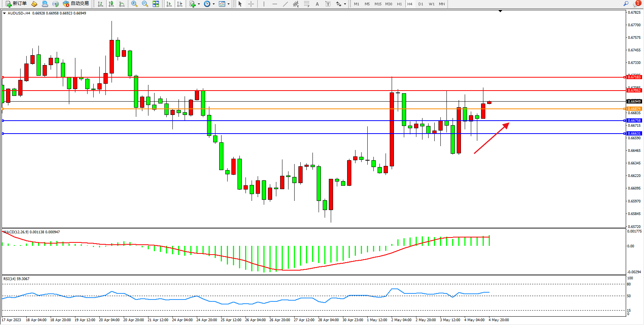Switch to the M15 timeframe
Viewport: 644px width, 325px height.
(378, 4)
